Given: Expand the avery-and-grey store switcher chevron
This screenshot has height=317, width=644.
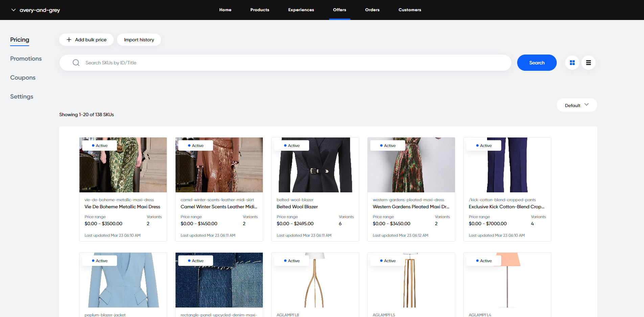Looking at the screenshot, I should [14, 10].
